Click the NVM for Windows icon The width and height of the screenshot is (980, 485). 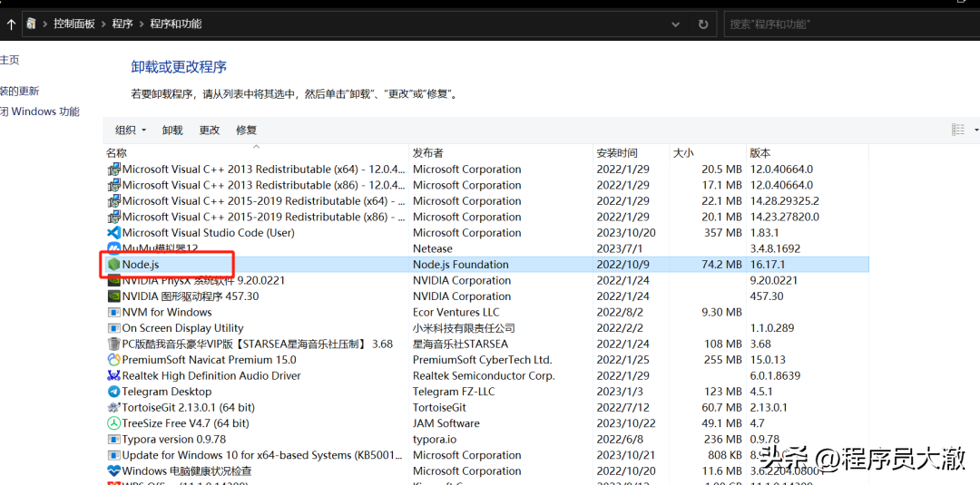113,312
